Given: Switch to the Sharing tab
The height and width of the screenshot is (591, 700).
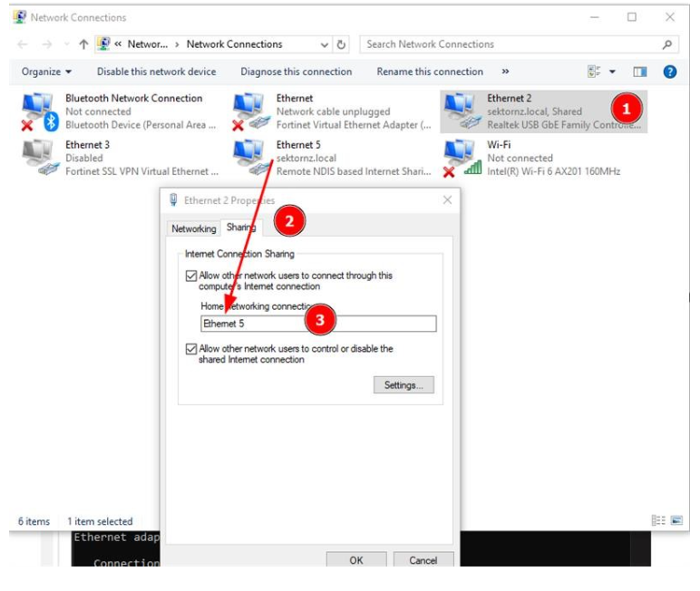Looking at the screenshot, I should 241,228.
